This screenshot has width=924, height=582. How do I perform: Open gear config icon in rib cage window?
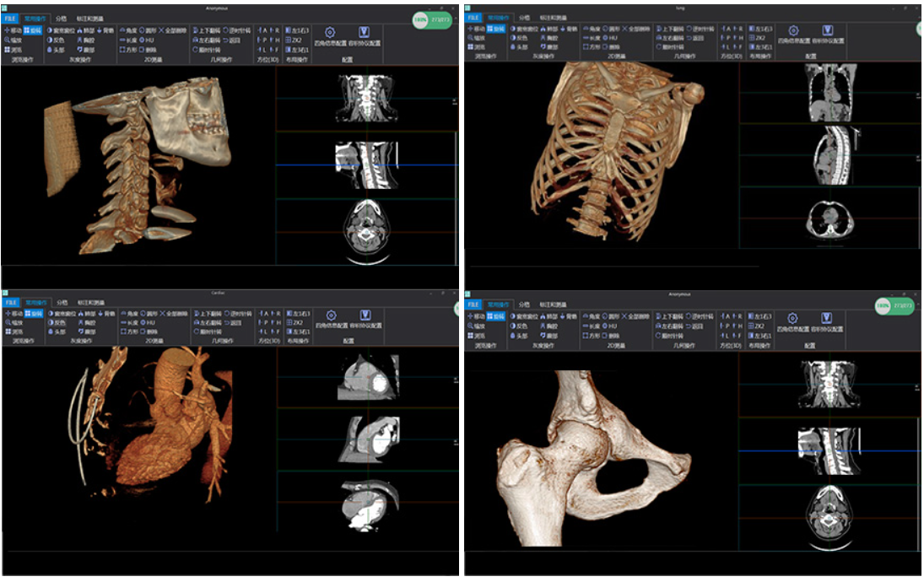pos(793,30)
